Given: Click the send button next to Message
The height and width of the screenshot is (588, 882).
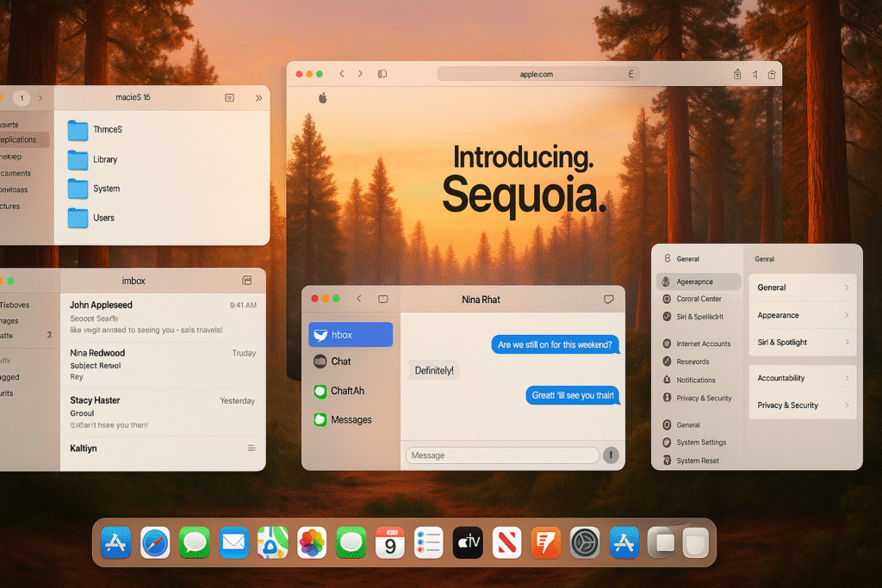Looking at the screenshot, I should (611, 455).
